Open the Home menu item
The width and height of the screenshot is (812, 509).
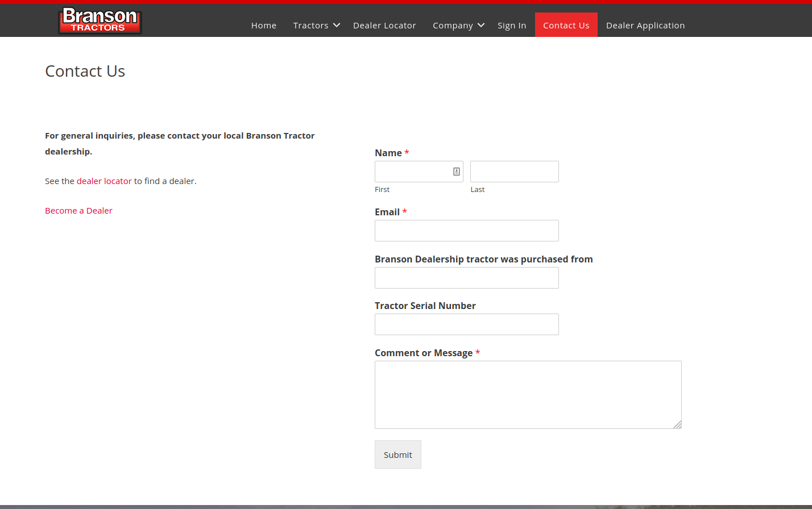[264, 25]
